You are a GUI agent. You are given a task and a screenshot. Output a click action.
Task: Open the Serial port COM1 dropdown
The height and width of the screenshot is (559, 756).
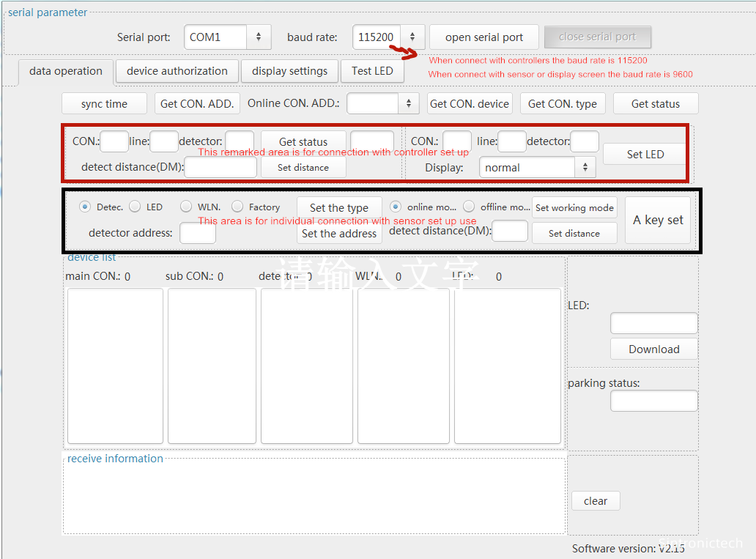(x=227, y=37)
